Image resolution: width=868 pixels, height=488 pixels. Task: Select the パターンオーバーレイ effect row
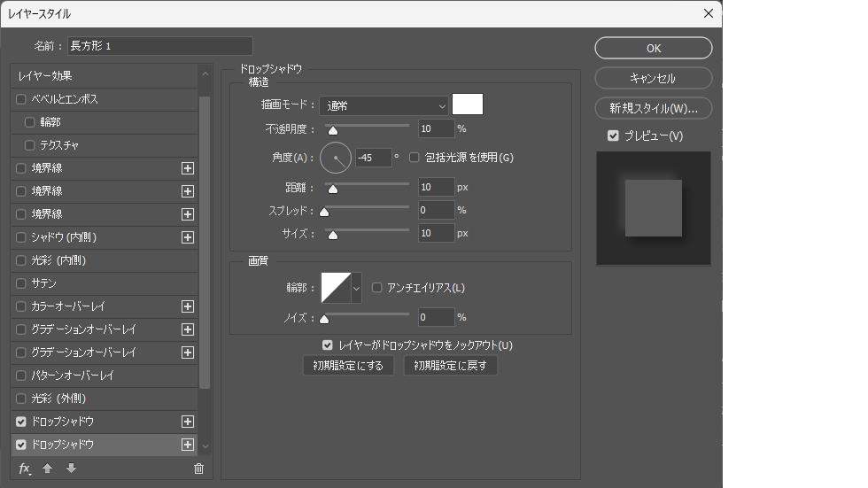click(x=105, y=376)
